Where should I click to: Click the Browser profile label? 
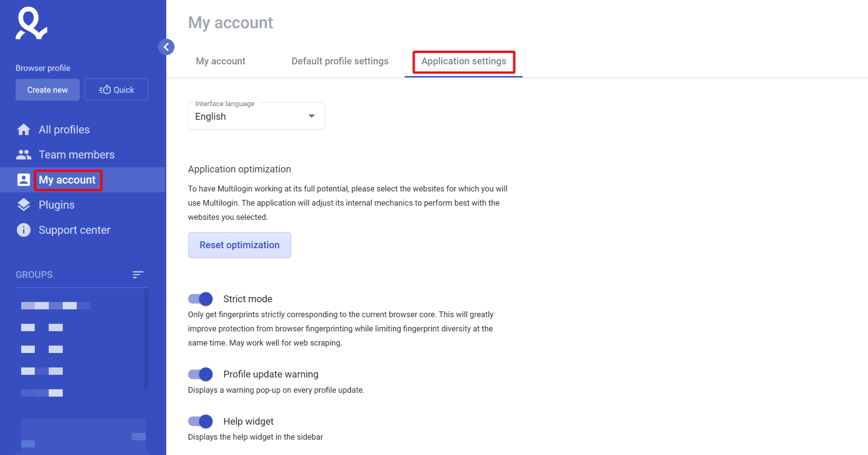(43, 68)
